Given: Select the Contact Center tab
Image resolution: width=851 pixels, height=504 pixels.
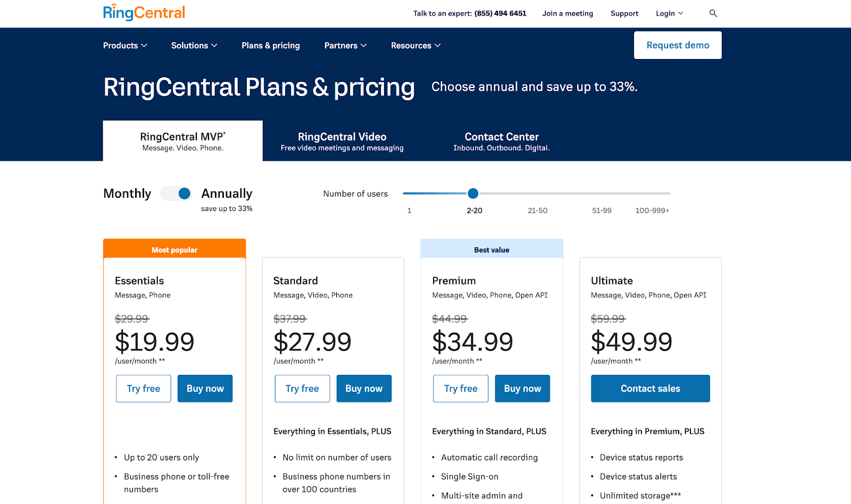Looking at the screenshot, I should coord(501,141).
